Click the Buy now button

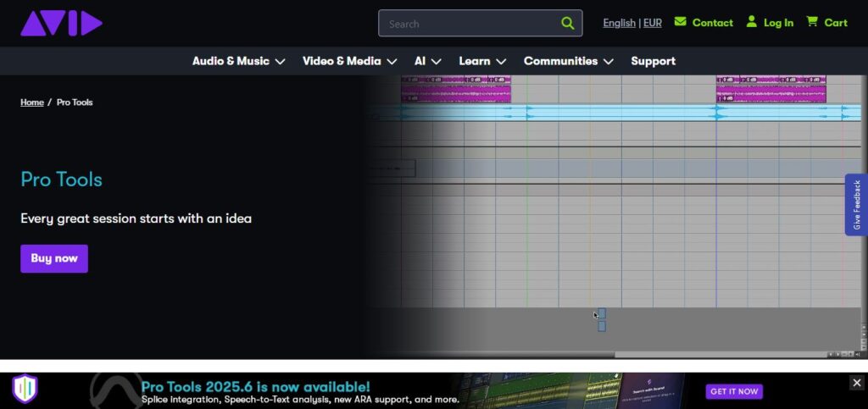(54, 258)
